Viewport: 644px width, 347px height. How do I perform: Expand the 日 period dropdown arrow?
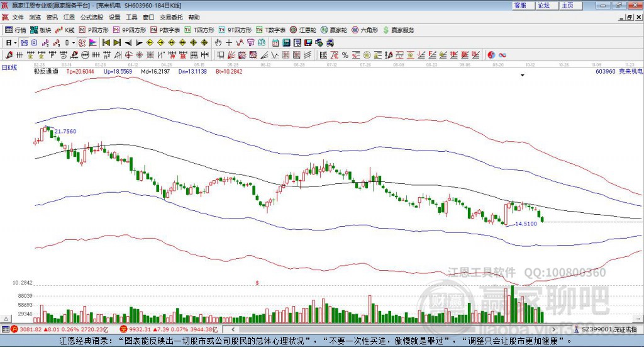[x=15, y=43]
